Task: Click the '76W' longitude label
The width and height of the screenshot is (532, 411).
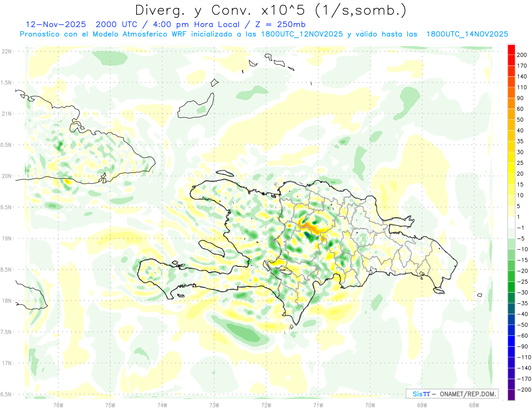Action: click(59, 405)
